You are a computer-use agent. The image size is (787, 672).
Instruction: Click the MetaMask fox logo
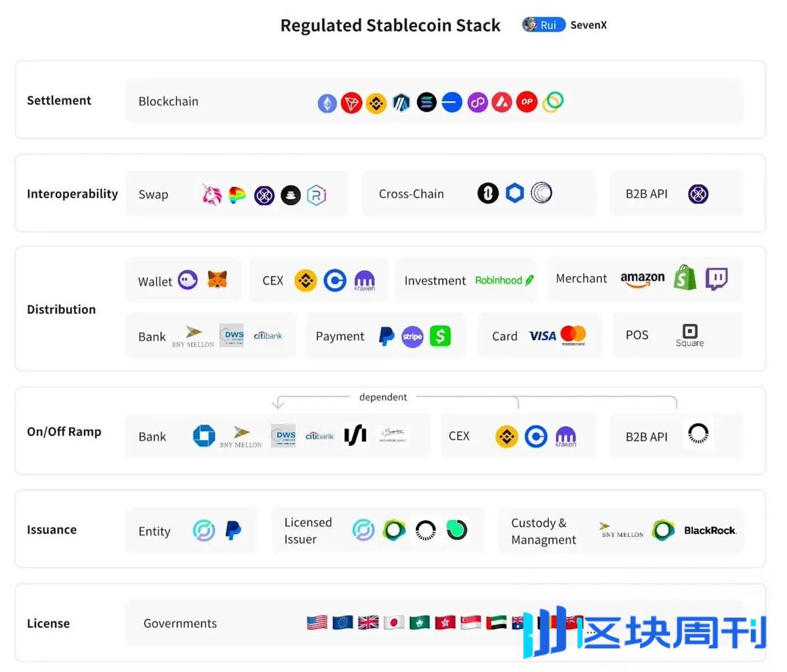point(218,280)
